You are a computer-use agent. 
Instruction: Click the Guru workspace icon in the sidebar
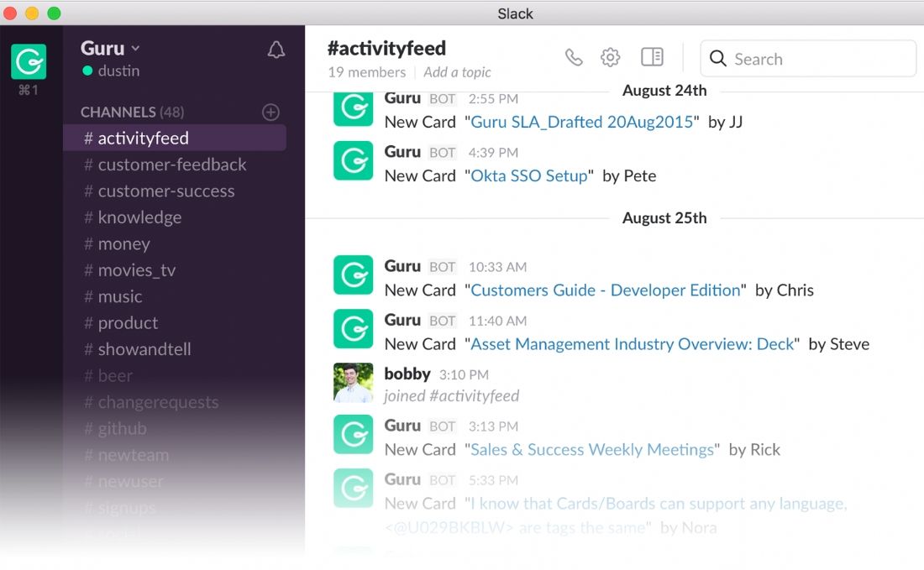point(29,61)
